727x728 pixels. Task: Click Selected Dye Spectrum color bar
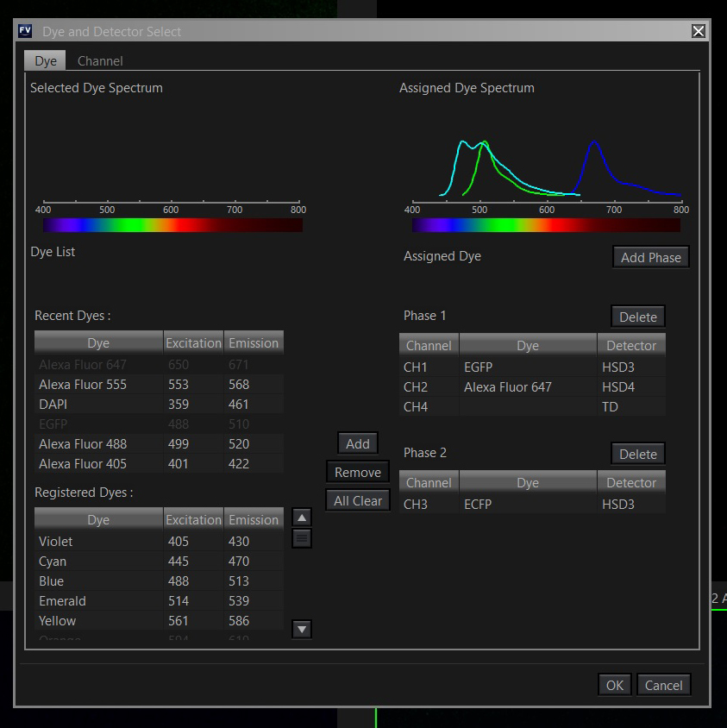tap(172, 225)
